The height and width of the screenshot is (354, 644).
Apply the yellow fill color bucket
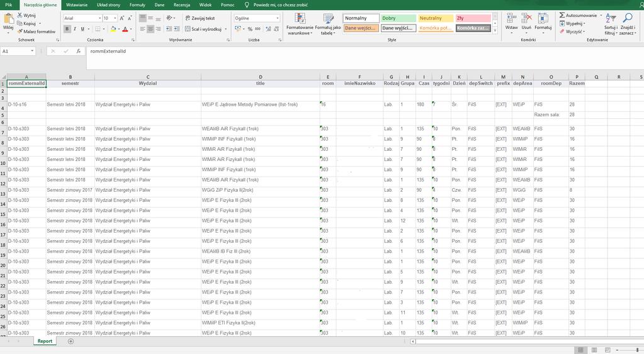point(113,29)
